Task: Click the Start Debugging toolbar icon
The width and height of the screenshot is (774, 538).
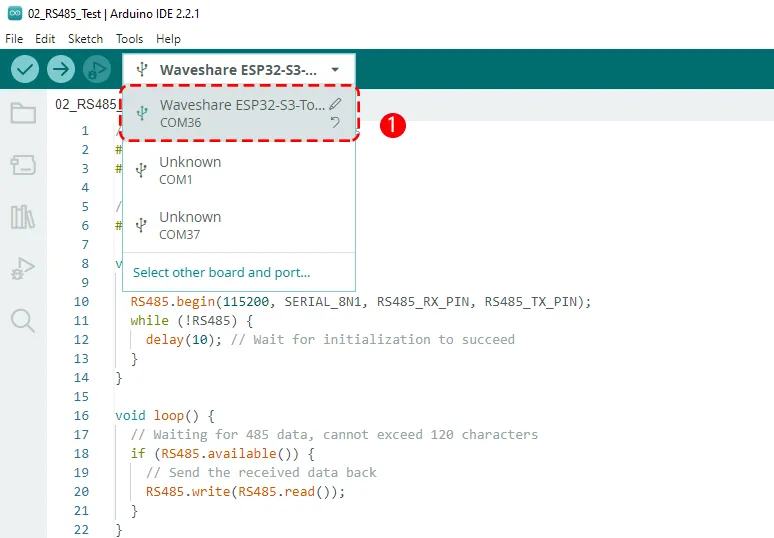Action: click(97, 69)
